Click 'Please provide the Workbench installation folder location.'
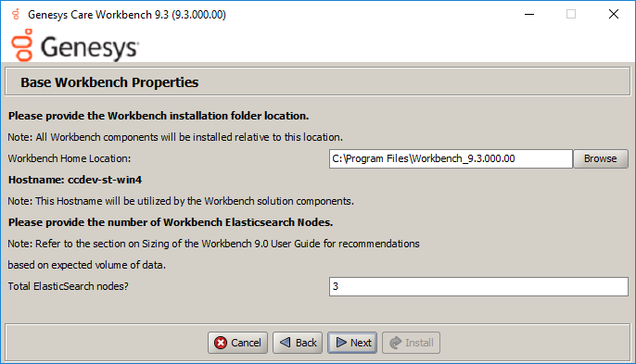 point(159,116)
